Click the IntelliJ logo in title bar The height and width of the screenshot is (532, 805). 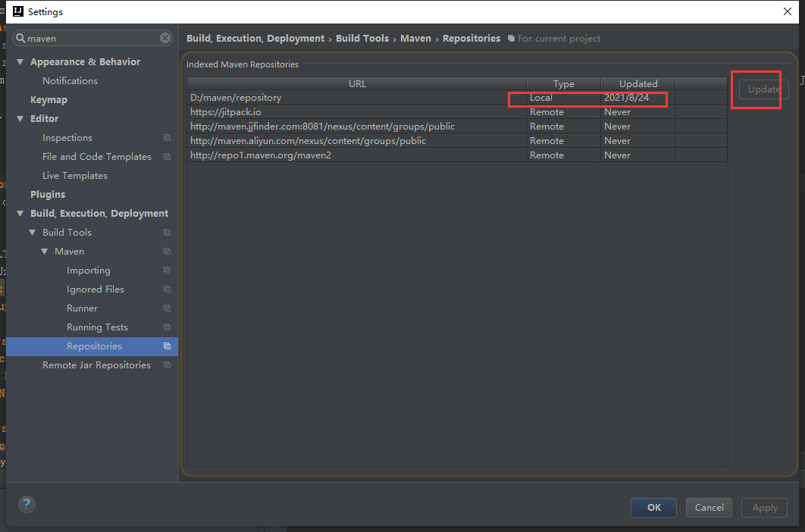pos(18,11)
